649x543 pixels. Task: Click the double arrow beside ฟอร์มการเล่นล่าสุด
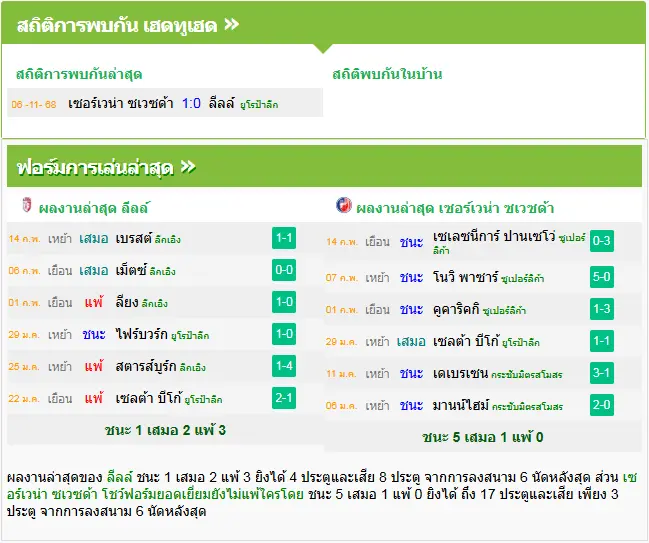(188, 167)
